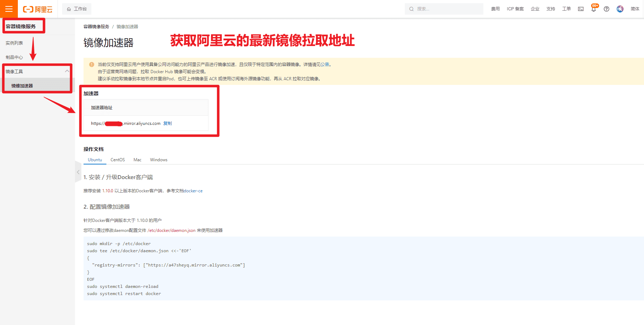Open 实例列表 in the sidebar

point(14,43)
